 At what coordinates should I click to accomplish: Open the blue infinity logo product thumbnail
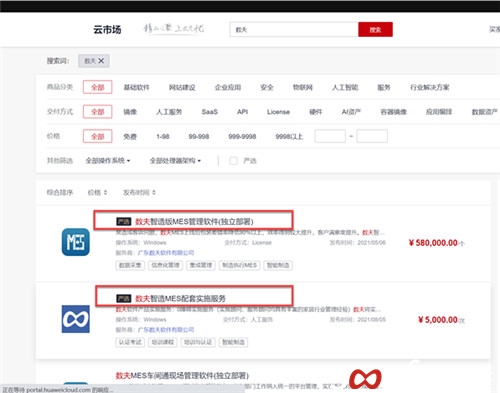pos(76,319)
